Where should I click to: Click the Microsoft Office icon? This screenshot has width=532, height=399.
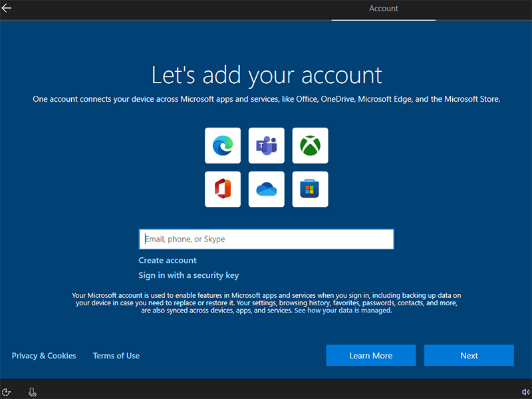click(x=223, y=189)
